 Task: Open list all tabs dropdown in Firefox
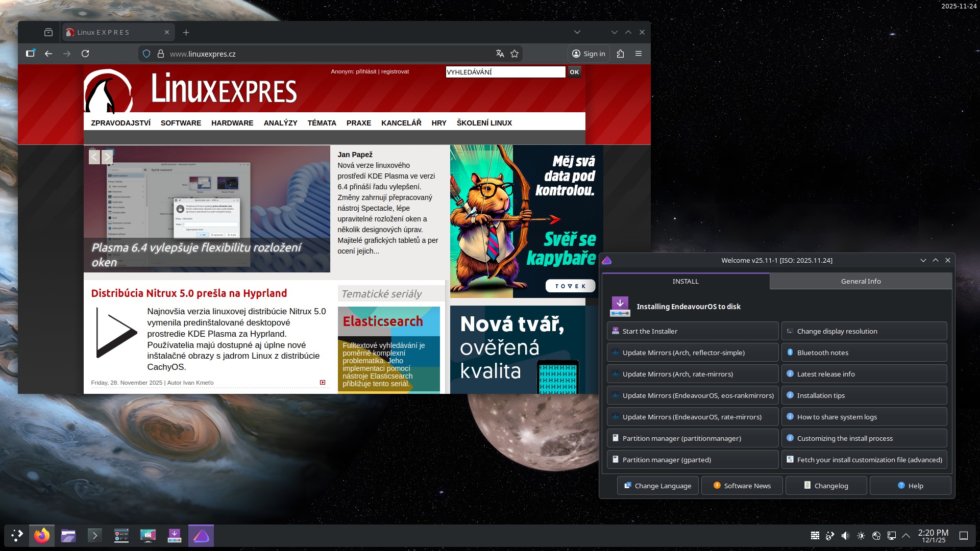click(x=577, y=32)
